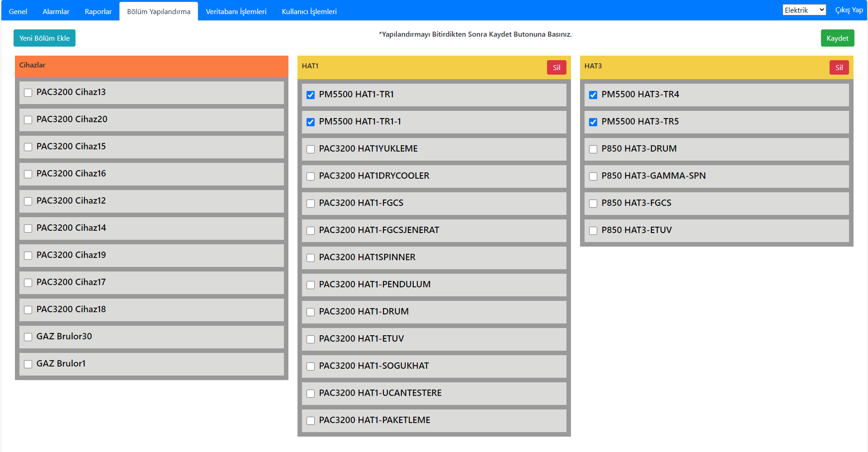Check PAC3200 HAT1-ETUV checkbox
The height and width of the screenshot is (452, 868).
[x=311, y=339]
